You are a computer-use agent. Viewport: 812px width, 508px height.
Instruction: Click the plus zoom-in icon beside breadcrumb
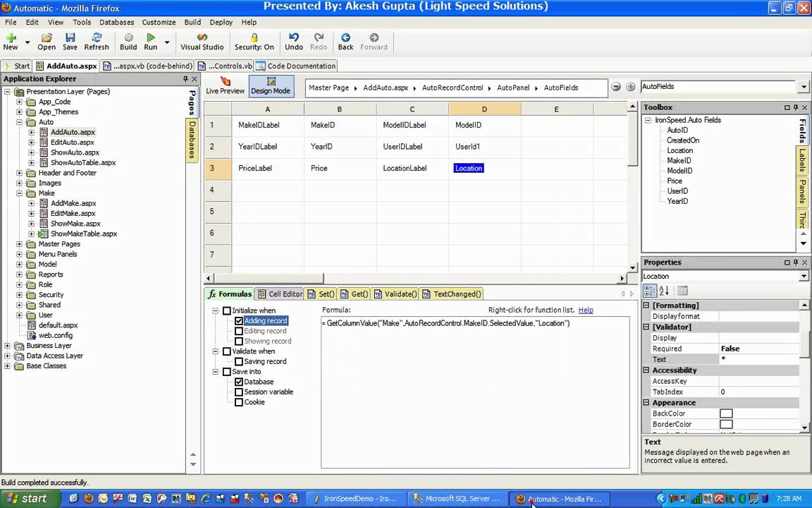(630, 87)
